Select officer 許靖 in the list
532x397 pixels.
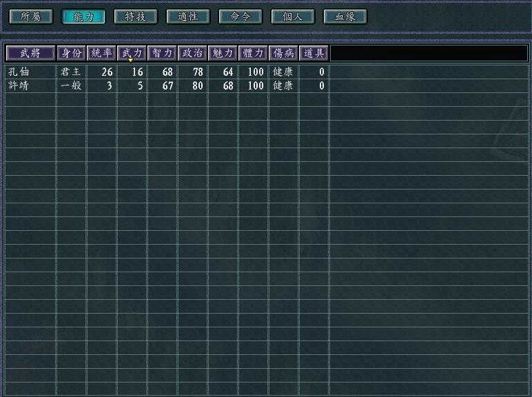pos(19,85)
